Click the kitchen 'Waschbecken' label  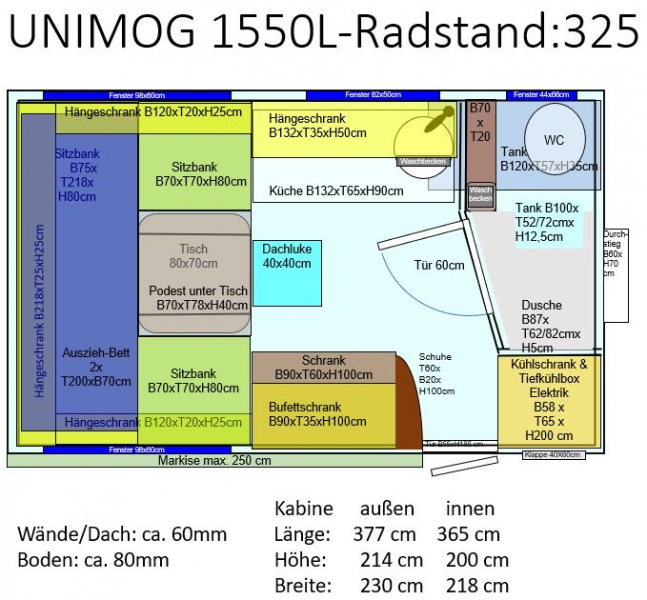click(423, 161)
